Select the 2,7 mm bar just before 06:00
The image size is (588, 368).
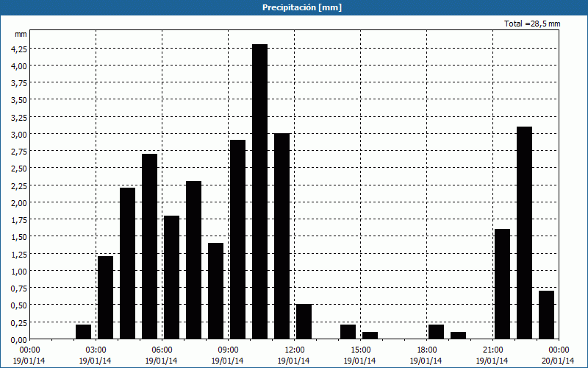150,247
